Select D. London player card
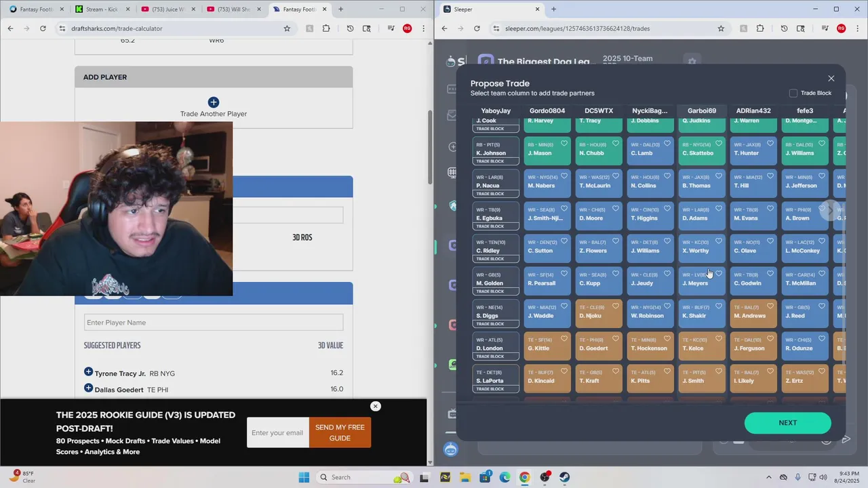Viewport: 868px width, 488px height. (x=496, y=346)
